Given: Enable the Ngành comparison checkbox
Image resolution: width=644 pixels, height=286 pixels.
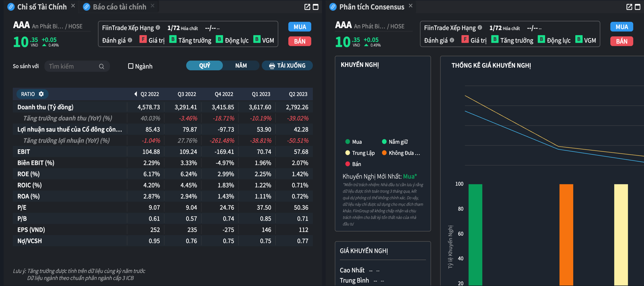Looking at the screenshot, I should pyautogui.click(x=131, y=66).
